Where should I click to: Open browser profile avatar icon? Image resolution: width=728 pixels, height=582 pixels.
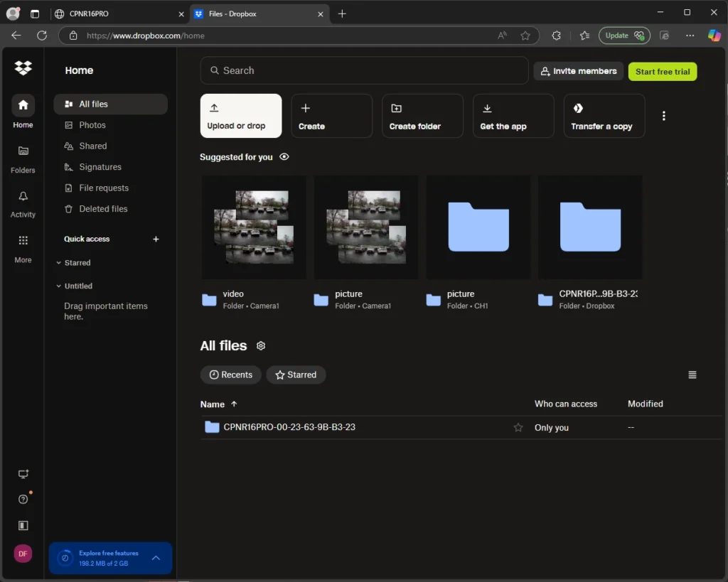point(13,14)
